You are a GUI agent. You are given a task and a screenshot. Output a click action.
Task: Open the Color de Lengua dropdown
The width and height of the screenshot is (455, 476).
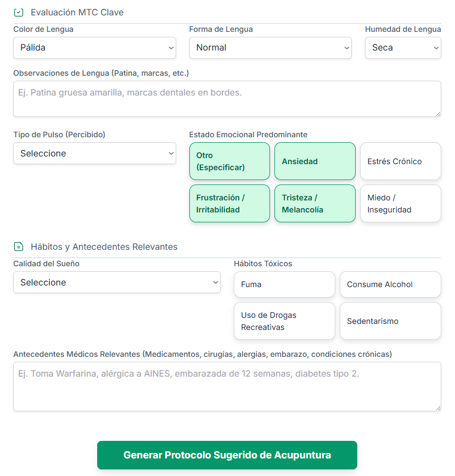[x=94, y=48]
